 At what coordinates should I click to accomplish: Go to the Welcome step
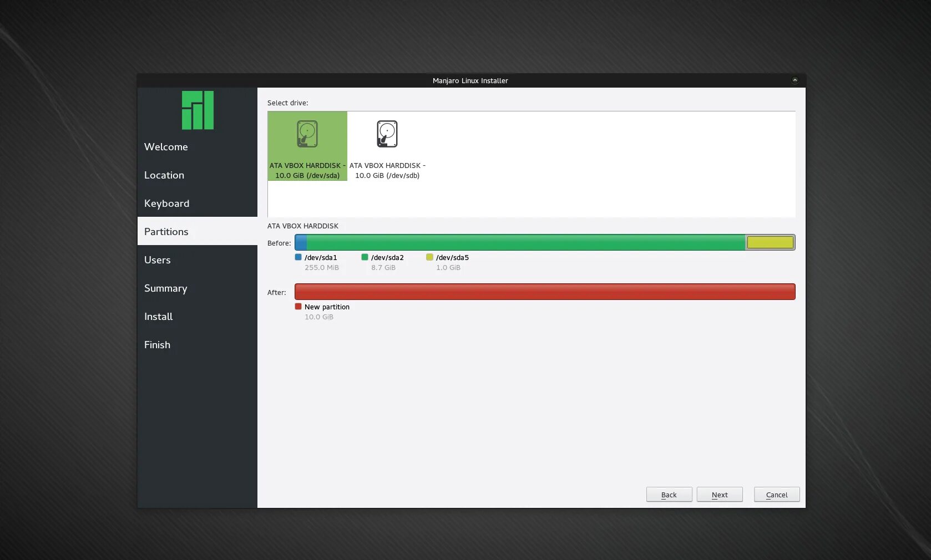[x=198, y=147]
